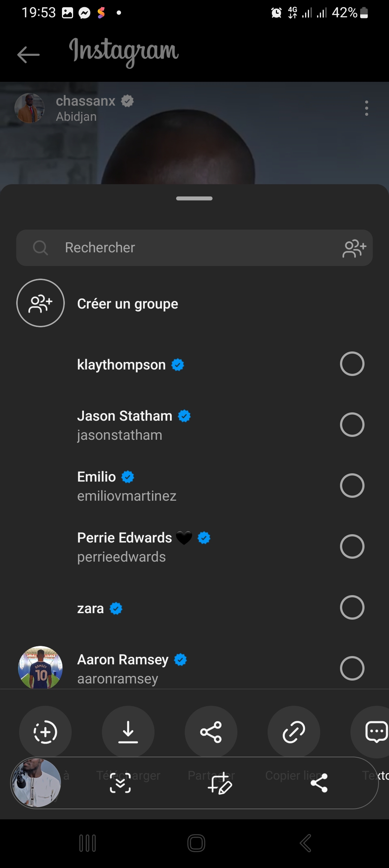Tap the Aaron Ramsey contact name
389x868 pixels.
[x=123, y=660]
